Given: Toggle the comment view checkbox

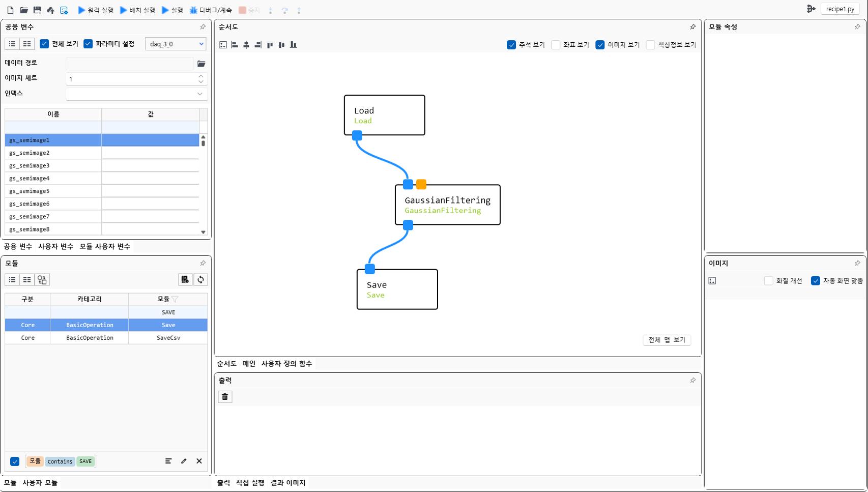Looking at the screenshot, I should [511, 45].
